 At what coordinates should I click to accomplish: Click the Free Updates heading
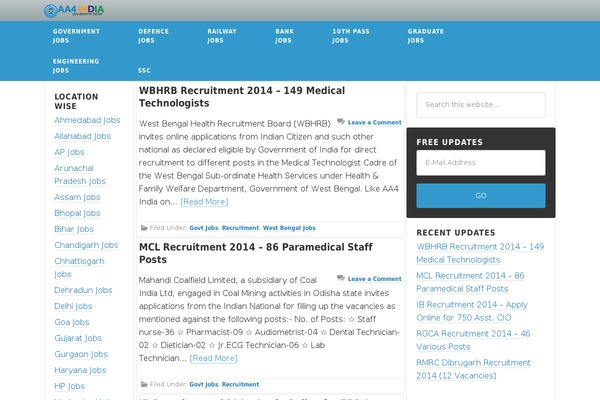(450, 142)
